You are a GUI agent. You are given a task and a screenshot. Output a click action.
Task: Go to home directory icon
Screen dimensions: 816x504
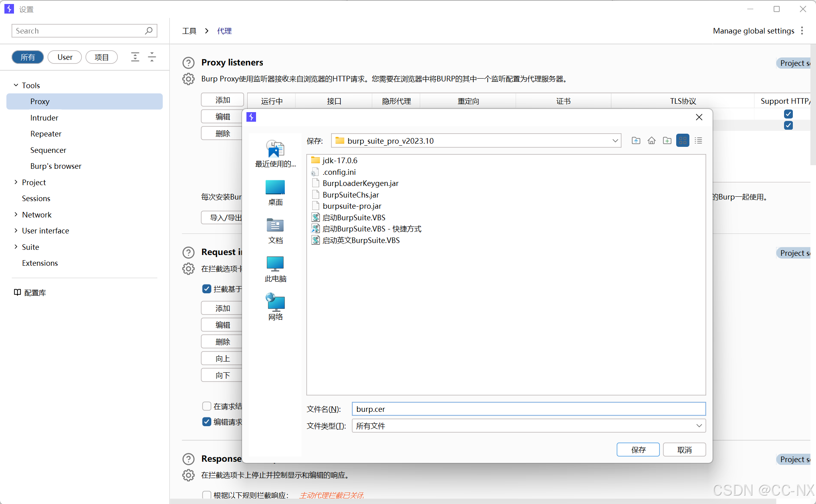click(651, 140)
